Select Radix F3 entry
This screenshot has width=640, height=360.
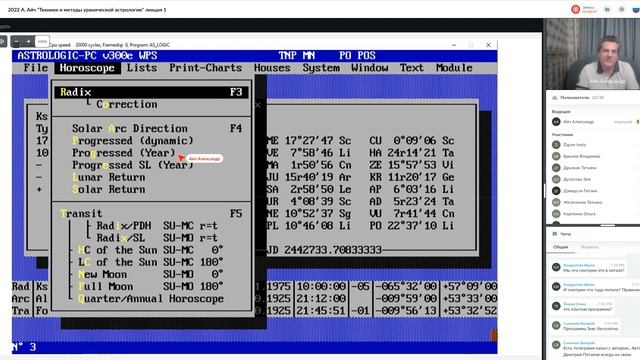coord(151,92)
